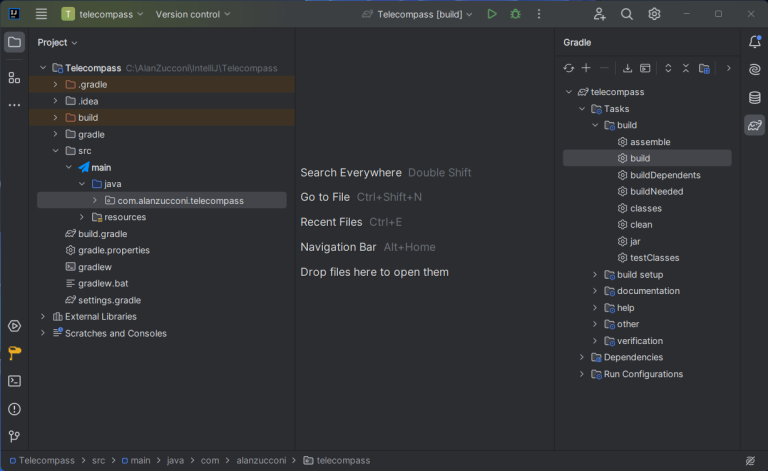The width and height of the screenshot is (768, 471).
Task: Open the Build hammer tool window
Action: click(14, 353)
